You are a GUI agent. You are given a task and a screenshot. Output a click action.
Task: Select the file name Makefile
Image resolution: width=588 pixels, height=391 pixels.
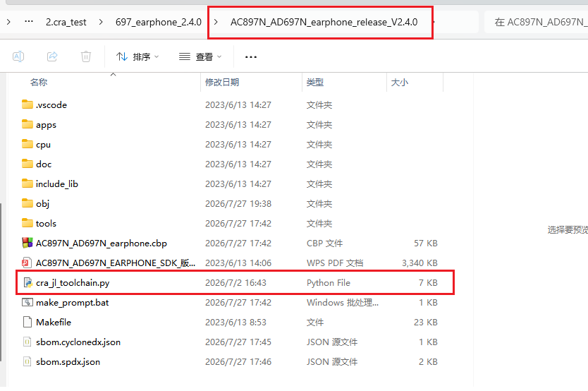[x=54, y=323]
